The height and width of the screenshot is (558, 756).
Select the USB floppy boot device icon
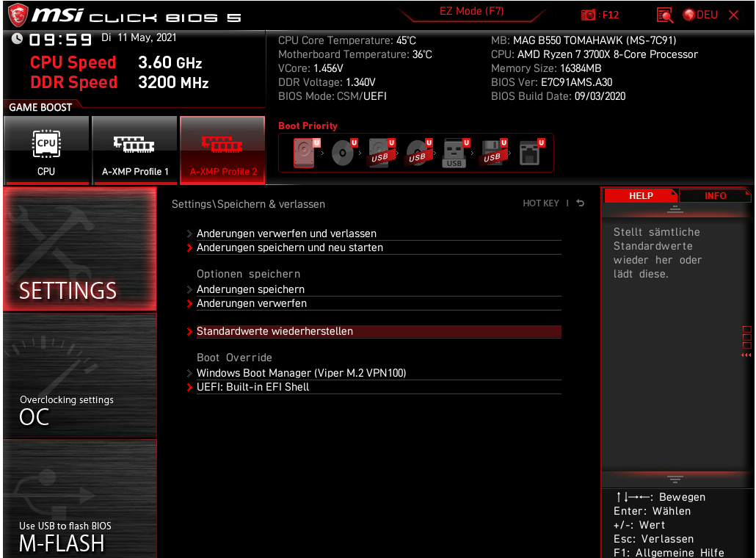pyautogui.click(x=494, y=153)
